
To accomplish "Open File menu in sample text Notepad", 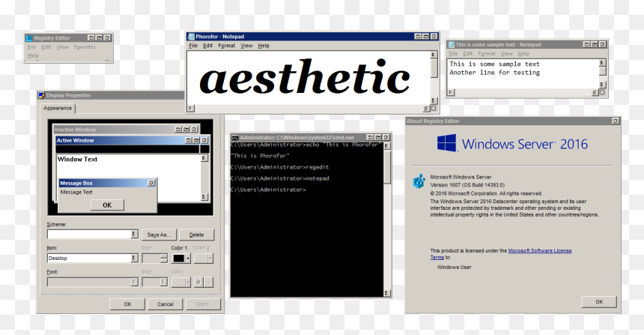I will pyautogui.click(x=453, y=53).
